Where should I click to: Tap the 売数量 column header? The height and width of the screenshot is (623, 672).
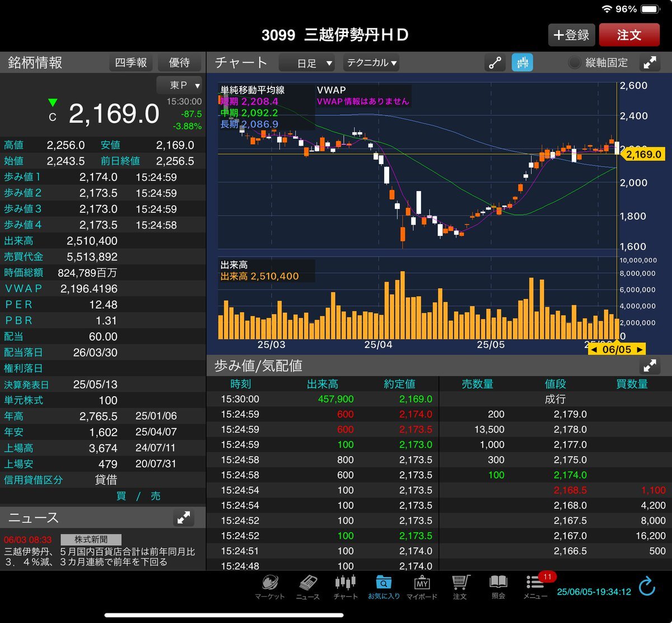[477, 384]
